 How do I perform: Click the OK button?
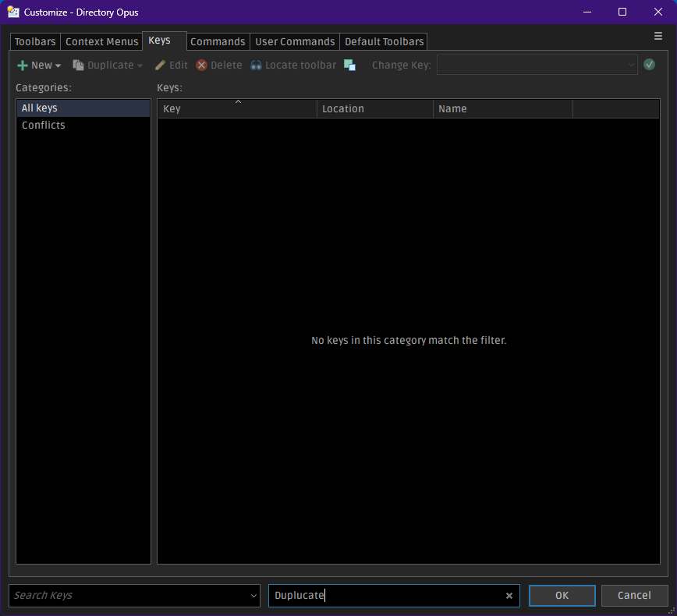(562, 595)
